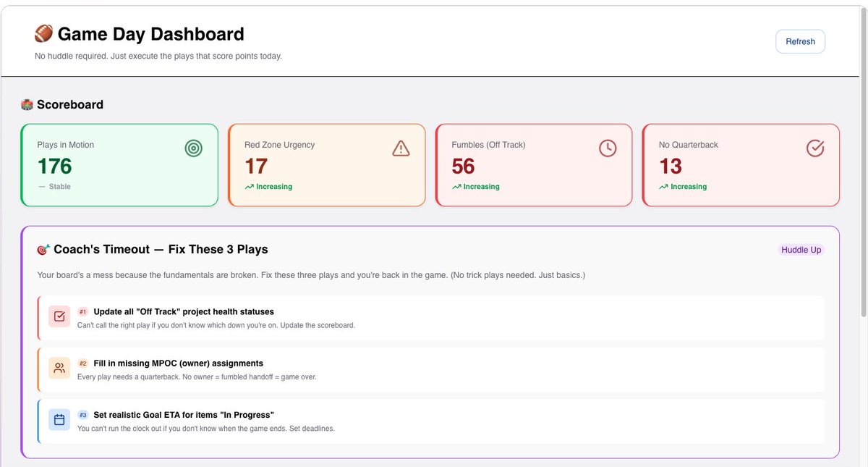Click the stadium icon next to Scoreboard

(x=27, y=104)
